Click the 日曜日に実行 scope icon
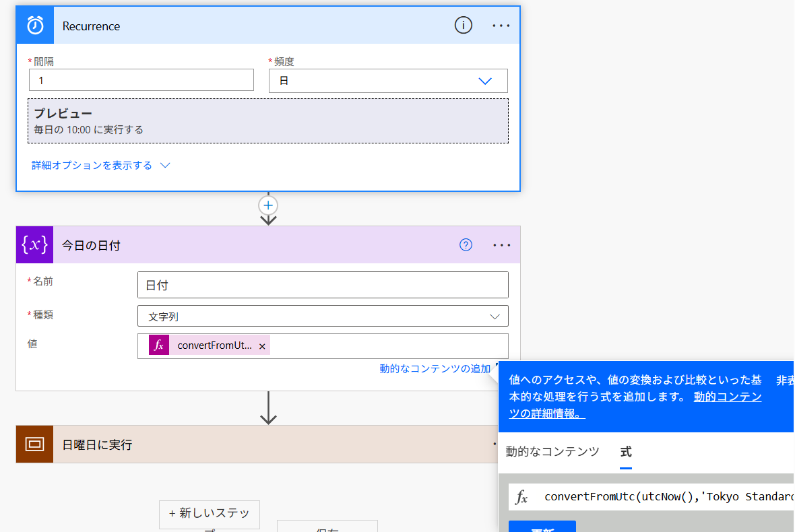Image resolution: width=795 pixels, height=532 pixels. click(x=34, y=444)
